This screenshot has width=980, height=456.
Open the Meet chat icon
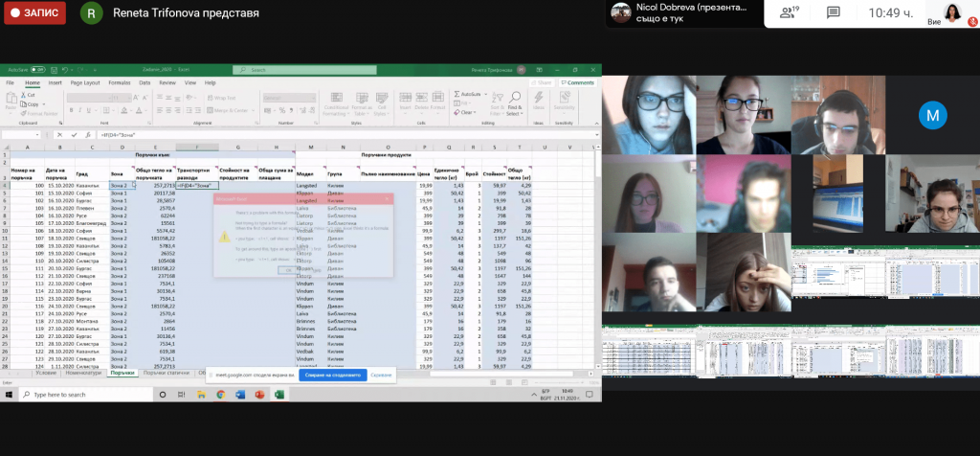tap(833, 12)
